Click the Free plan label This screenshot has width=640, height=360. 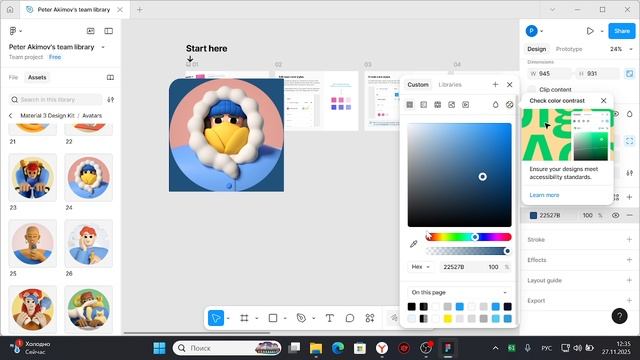(x=55, y=57)
